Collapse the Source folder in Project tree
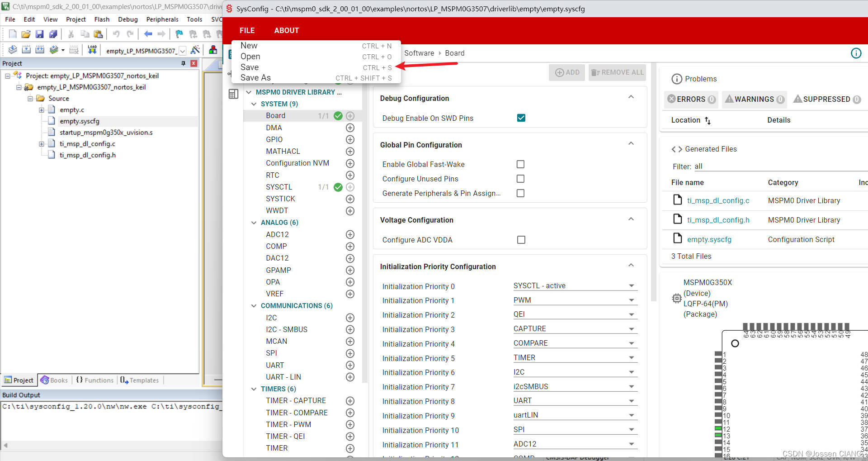The width and height of the screenshot is (868, 461). coord(30,99)
